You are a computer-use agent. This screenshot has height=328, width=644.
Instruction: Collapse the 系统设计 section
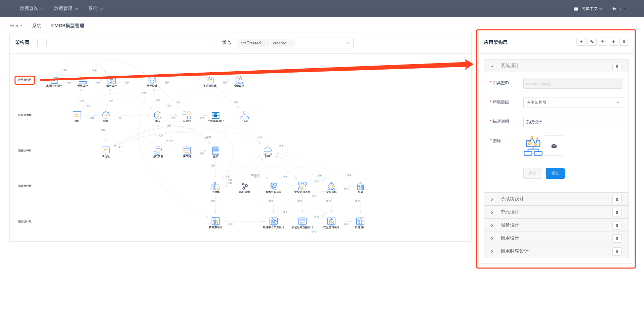(x=492, y=66)
